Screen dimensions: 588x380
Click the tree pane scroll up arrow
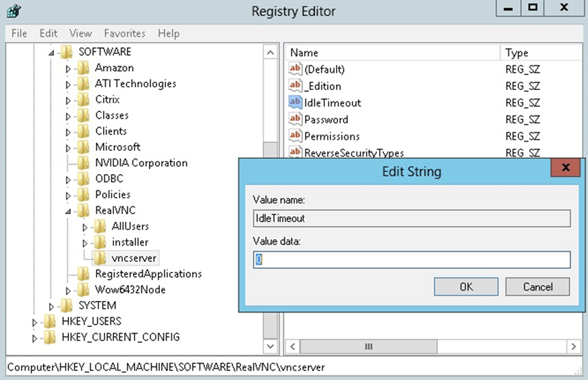271,53
